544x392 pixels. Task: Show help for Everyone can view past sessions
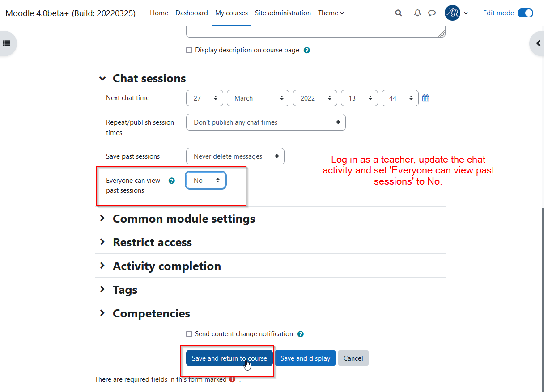[x=171, y=181]
